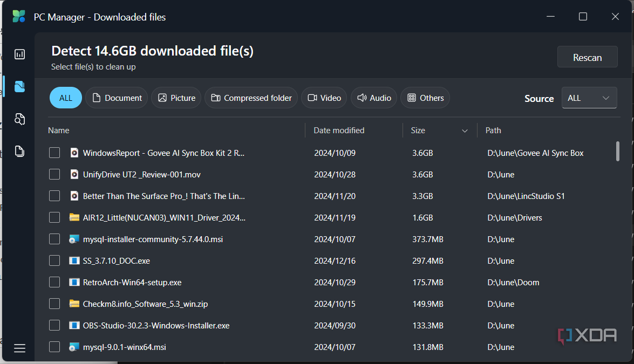Click video icon for Better Than The Surface
Screen dimensions: 634x364
coord(74,196)
